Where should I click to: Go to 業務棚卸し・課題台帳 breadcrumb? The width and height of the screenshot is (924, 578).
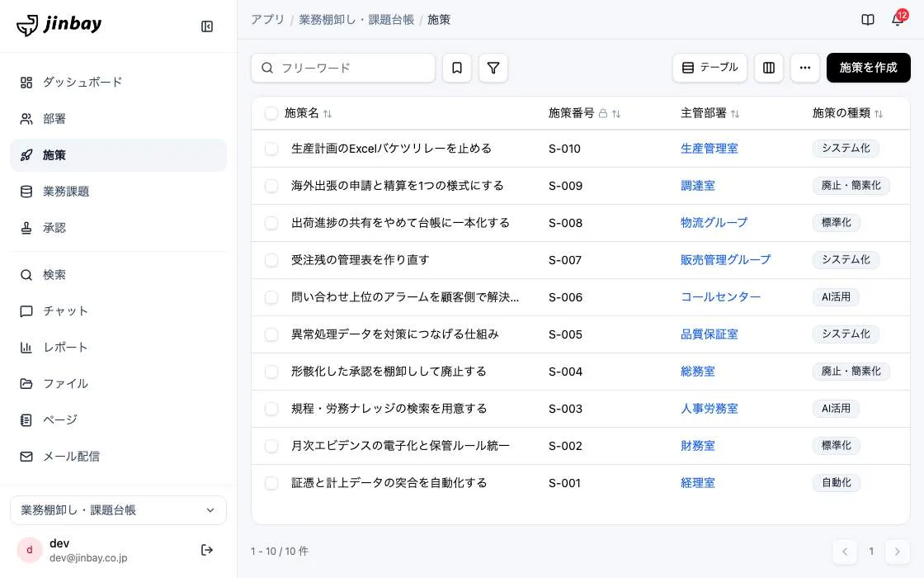(x=356, y=20)
